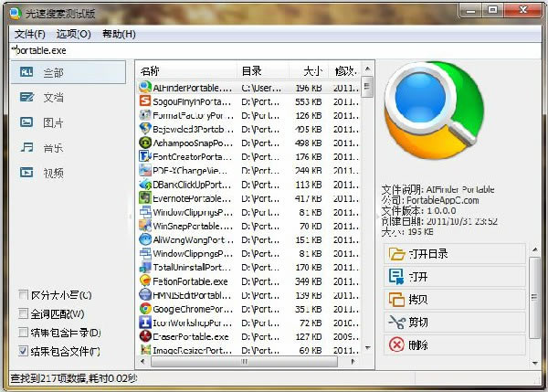Click the picture icon beside 图片
The height and width of the screenshot is (392, 548).
(26, 122)
